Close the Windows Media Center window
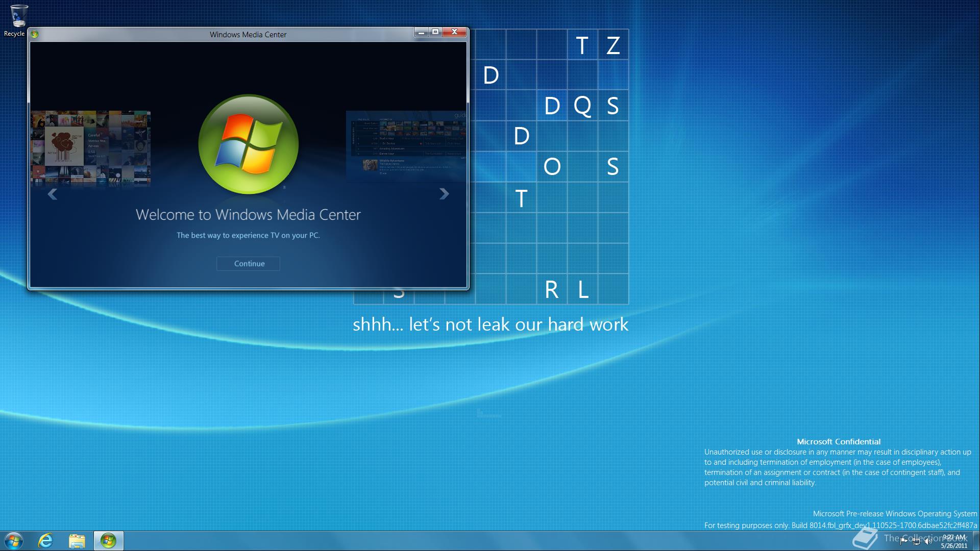Screen dimensions: 980x551 [x=454, y=32]
